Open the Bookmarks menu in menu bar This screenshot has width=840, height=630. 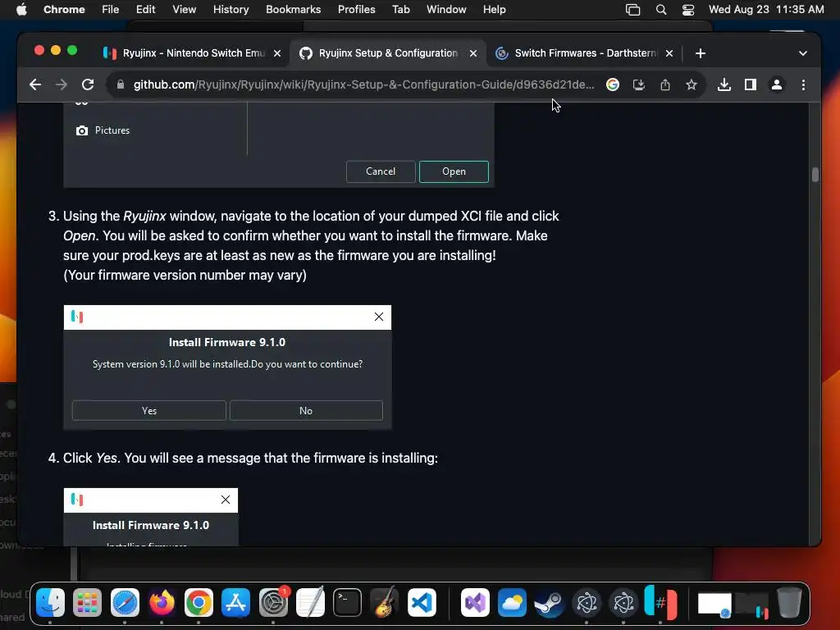click(293, 10)
